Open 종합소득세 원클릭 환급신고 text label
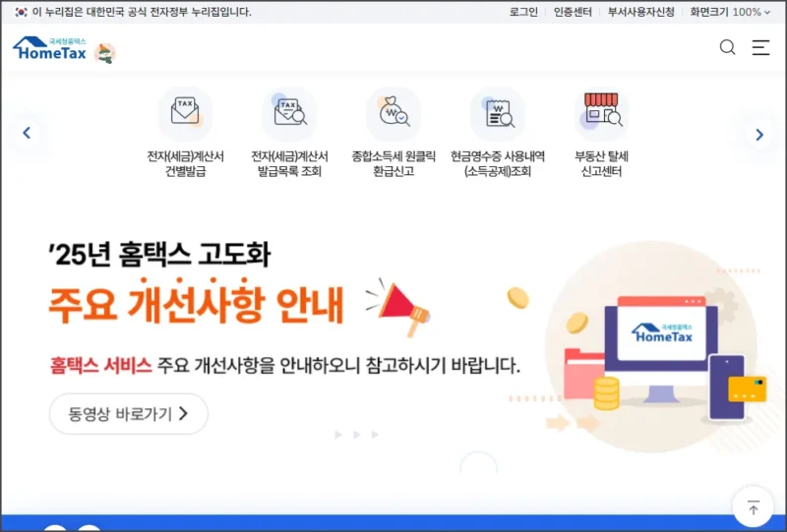Image resolution: width=787 pixels, height=532 pixels. (x=393, y=163)
